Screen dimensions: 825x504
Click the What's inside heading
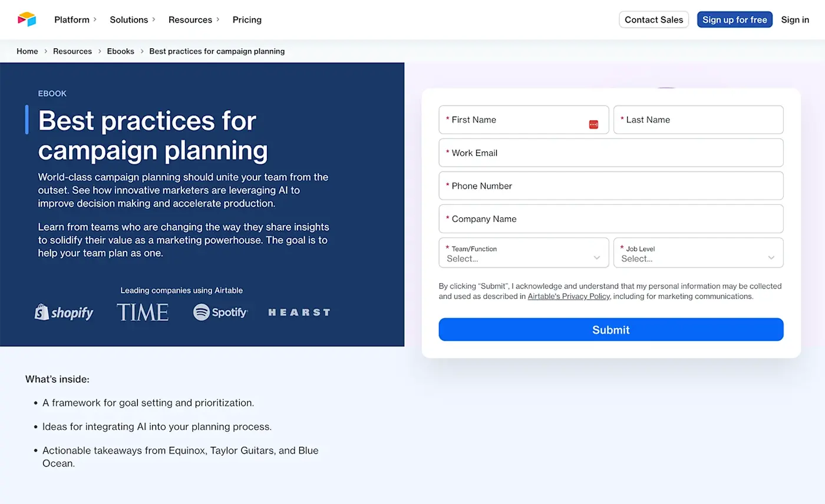point(57,379)
